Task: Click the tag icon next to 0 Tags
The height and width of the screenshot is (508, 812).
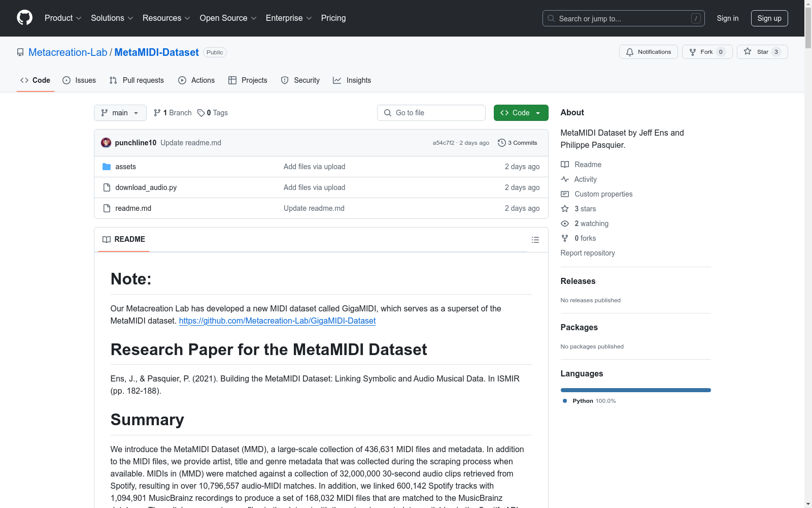Action: pyautogui.click(x=201, y=113)
